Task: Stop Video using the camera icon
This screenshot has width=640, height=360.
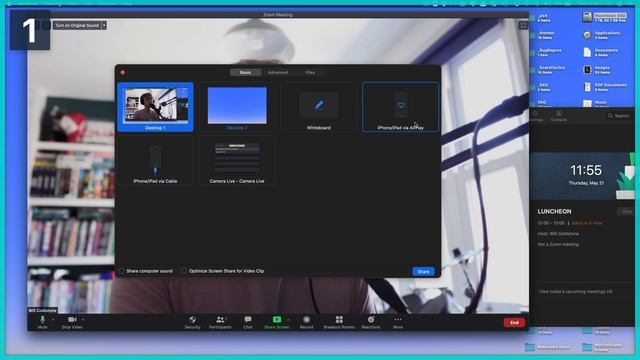Action: (72, 322)
